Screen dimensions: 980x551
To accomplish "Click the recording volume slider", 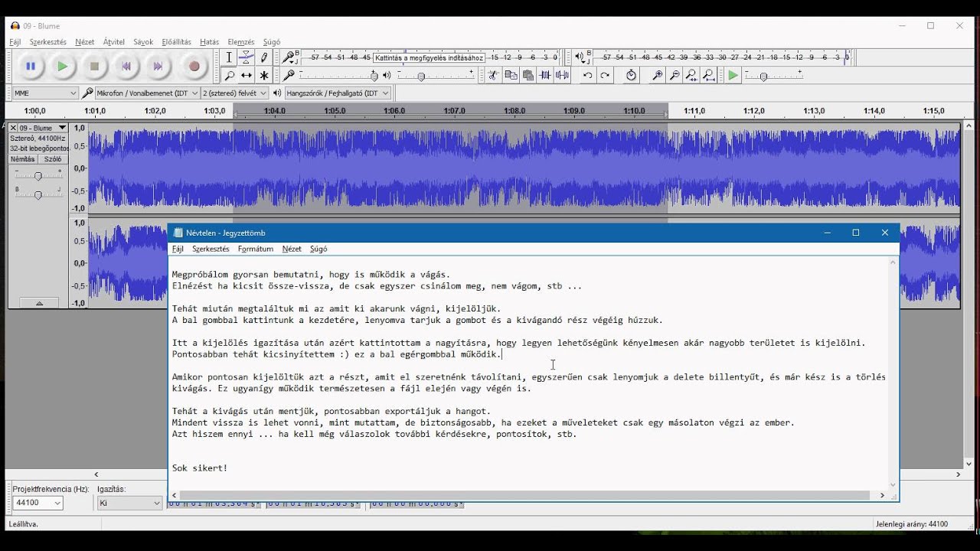I will click(x=338, y=75).
